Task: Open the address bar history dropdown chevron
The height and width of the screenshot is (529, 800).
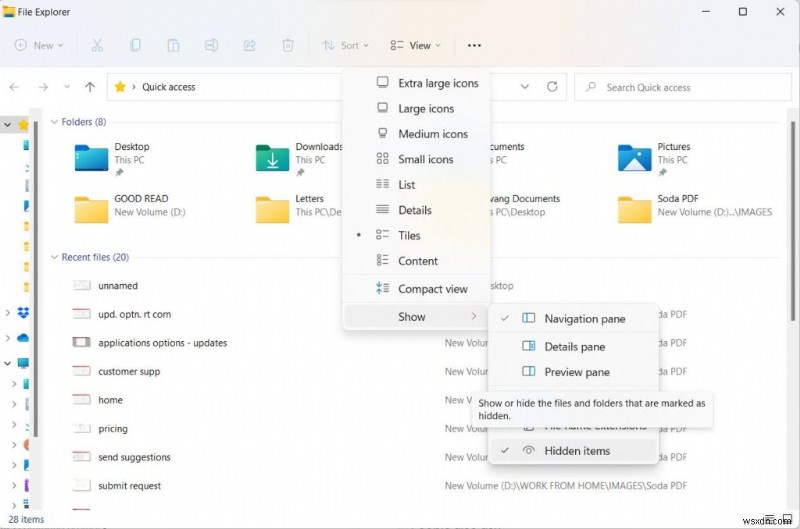Action: point(524,87)
